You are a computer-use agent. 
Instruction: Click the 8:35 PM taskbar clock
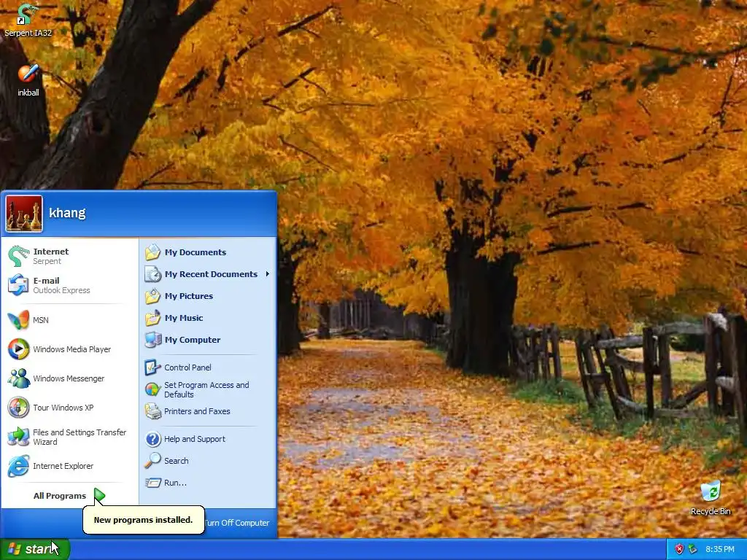(x=719, y=549)
